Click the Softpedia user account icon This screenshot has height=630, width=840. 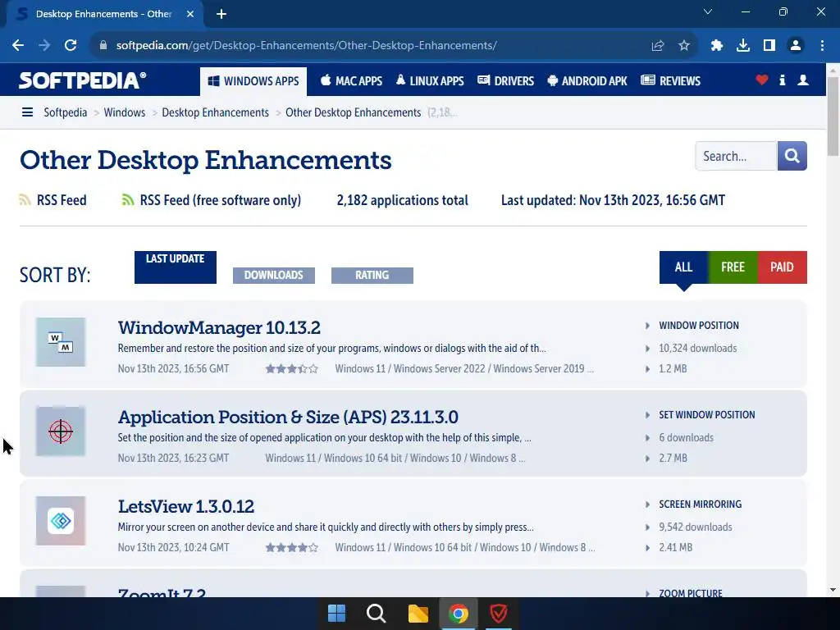(803, 80)
